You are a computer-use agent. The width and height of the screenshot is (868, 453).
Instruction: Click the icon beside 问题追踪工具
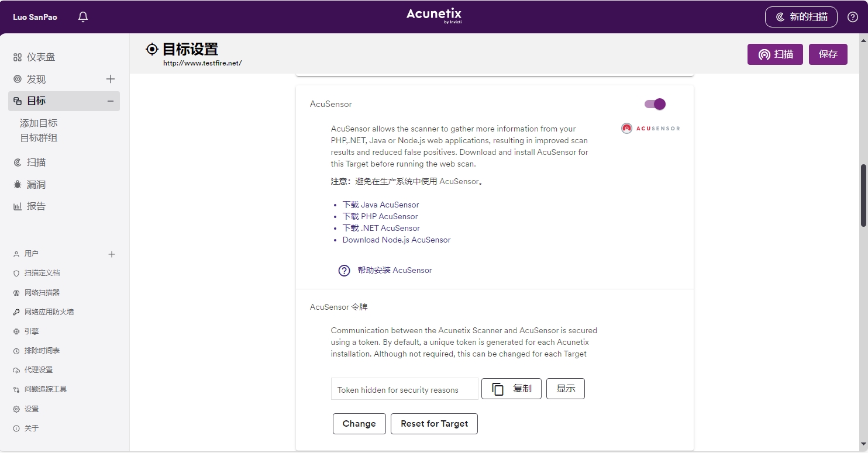16,390
